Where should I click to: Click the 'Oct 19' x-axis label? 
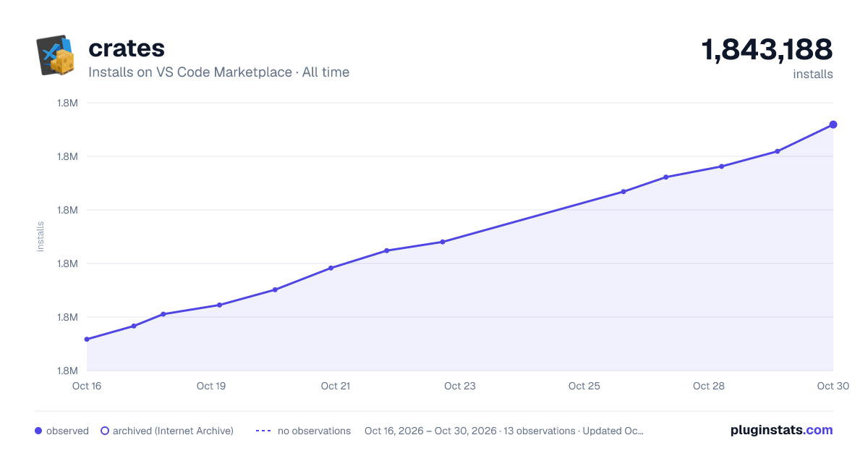coord(211,386)
